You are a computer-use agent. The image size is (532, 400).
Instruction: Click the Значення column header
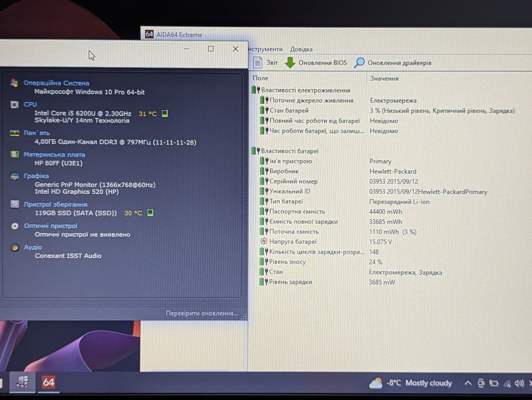384,78
